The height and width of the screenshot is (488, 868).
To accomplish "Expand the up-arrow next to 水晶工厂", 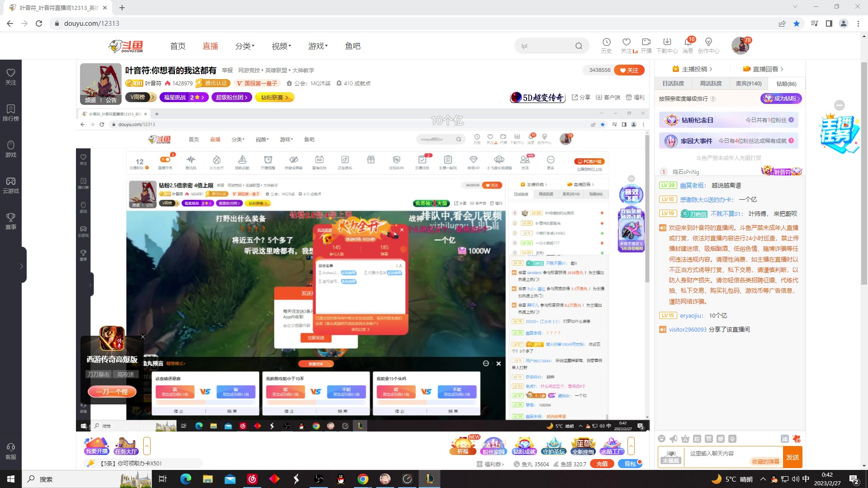I will point(631,446).
